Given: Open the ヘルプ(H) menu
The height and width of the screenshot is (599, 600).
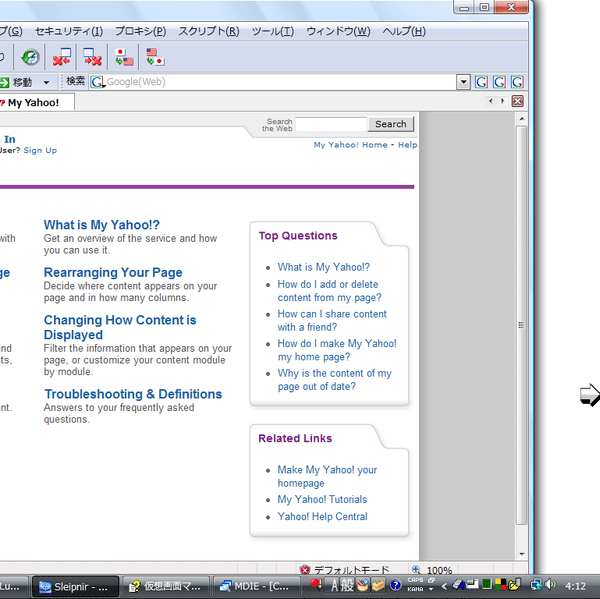Looking at the screenshot, I should pos(404,31).
